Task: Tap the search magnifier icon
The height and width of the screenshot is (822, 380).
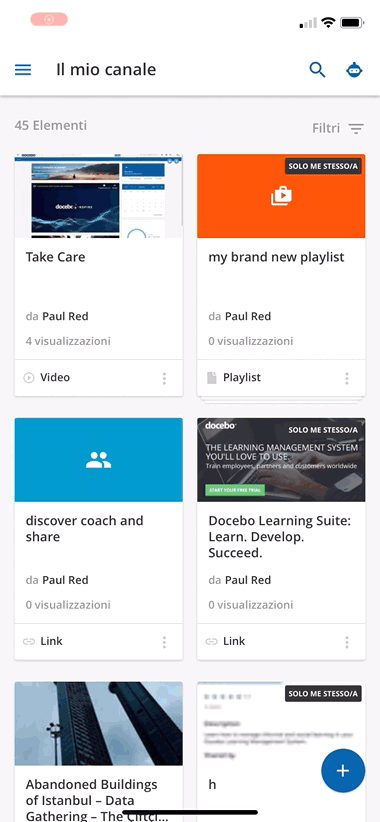Action: 317,70
